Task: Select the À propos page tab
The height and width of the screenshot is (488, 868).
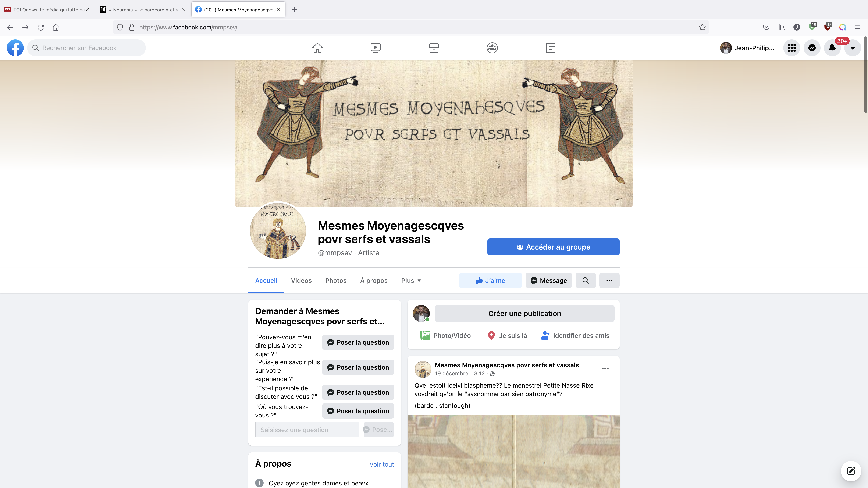Action: 374,281
